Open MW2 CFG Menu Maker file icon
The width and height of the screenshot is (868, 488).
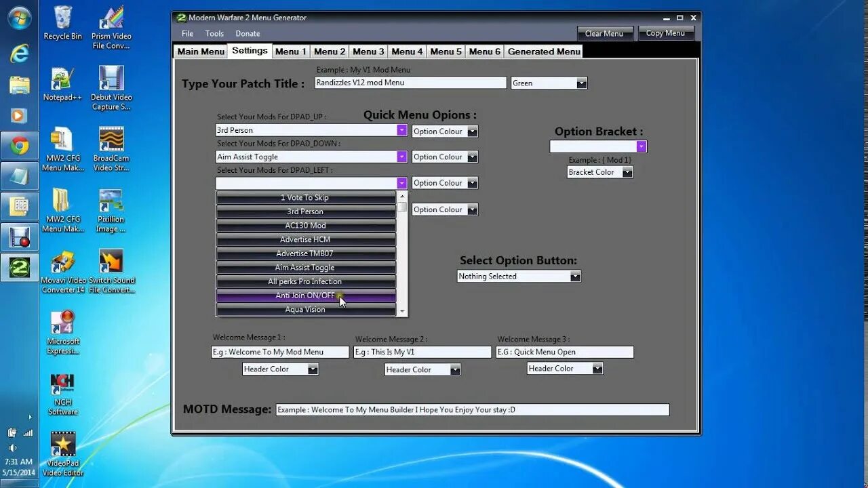point(62,150)
